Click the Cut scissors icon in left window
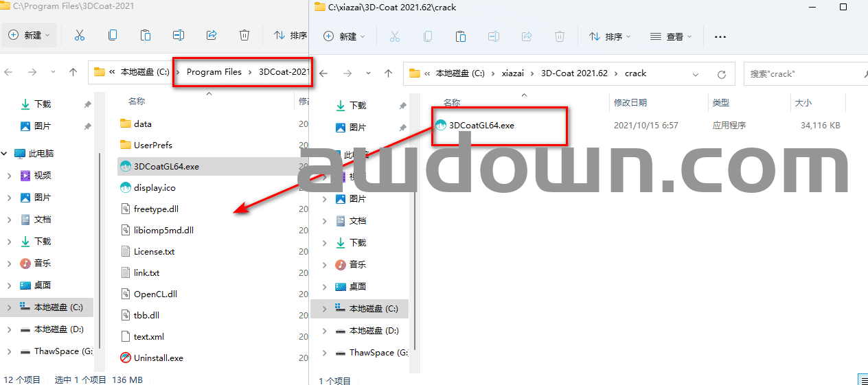This screenshot has width=868, height=385. coord(79,35)
